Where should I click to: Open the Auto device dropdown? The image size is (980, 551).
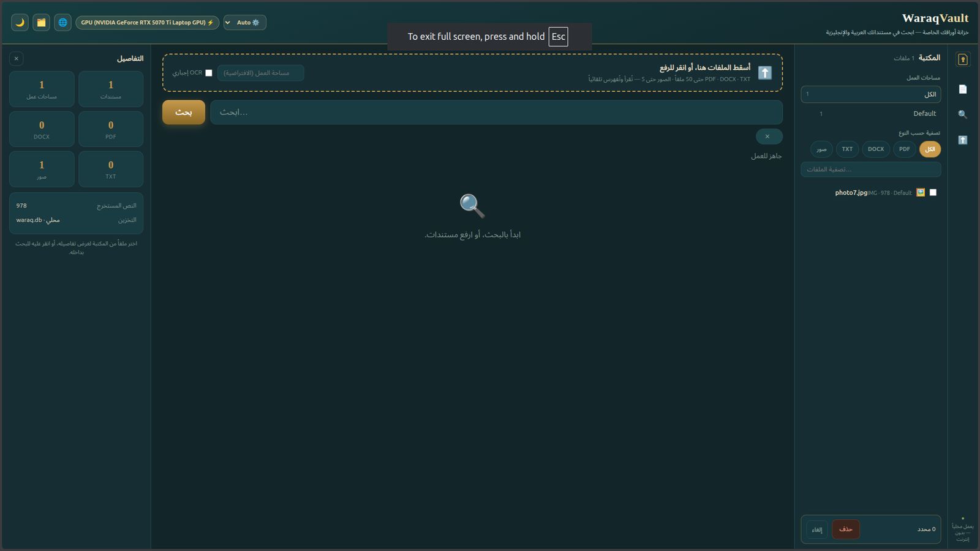245,23
